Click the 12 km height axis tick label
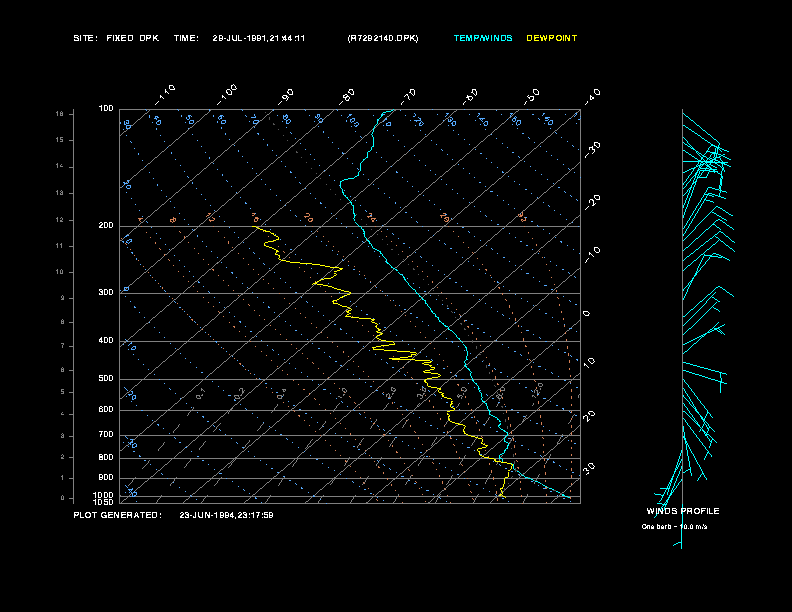This screenshot has width=792, height=612. (60, 220)
